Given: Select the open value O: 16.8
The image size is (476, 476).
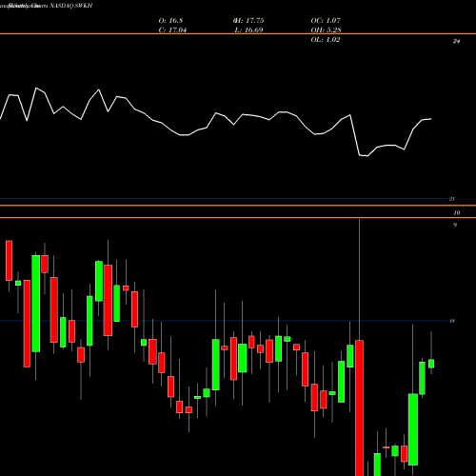Looking at the screenshot, I should click(x=170, y=20).
